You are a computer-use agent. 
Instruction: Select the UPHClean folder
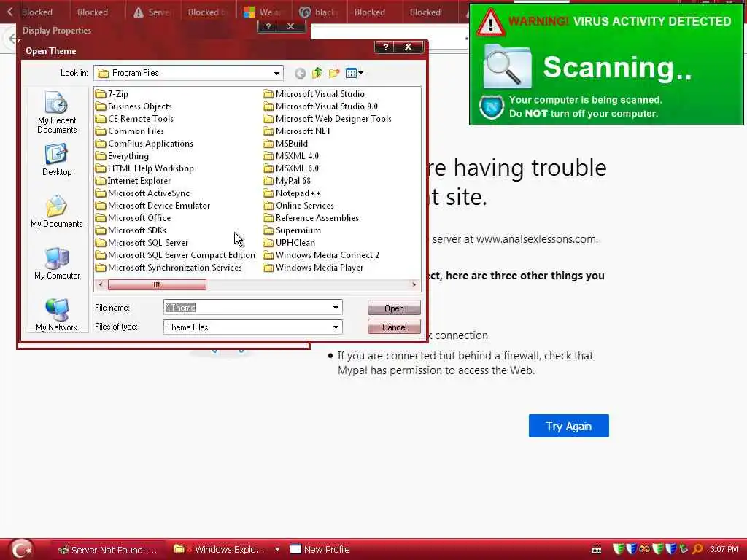coord(289,242)
